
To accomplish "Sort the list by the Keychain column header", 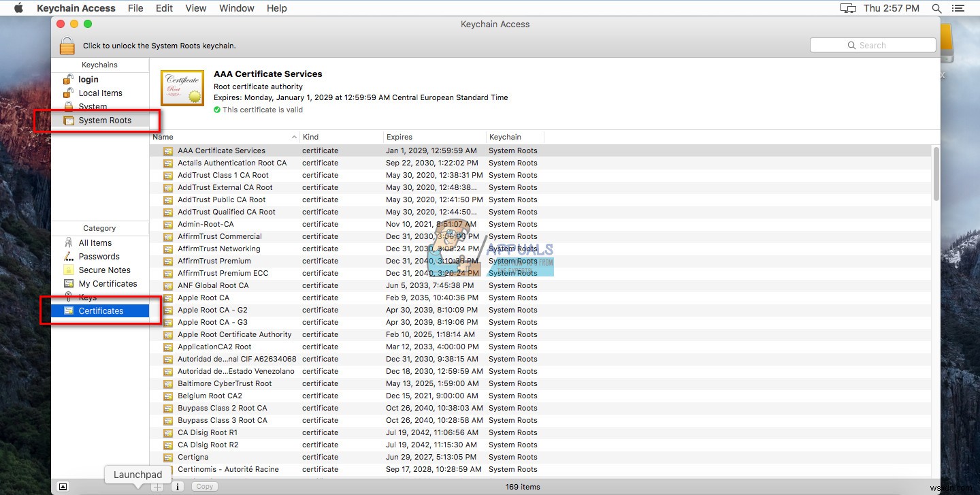I will click(x=515, y=137).
